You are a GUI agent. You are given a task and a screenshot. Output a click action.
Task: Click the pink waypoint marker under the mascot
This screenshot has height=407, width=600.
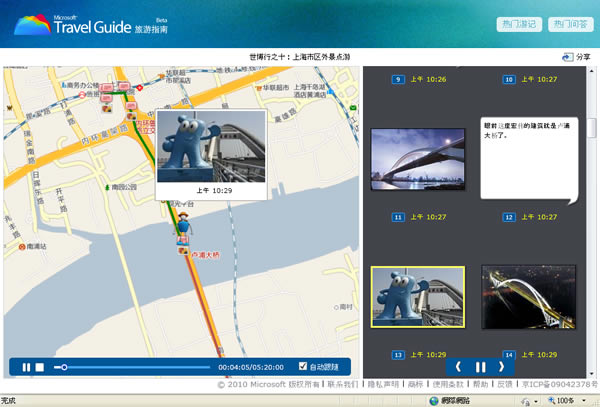click(183, 240)
